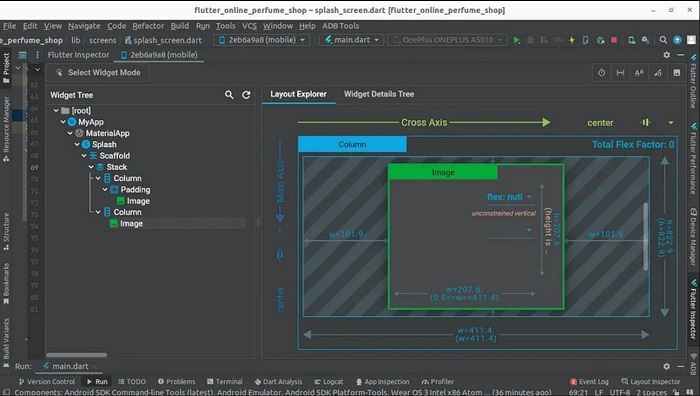700x396 pixels.
Task: Open Structure side panel
Action: (x=6, y=231)
